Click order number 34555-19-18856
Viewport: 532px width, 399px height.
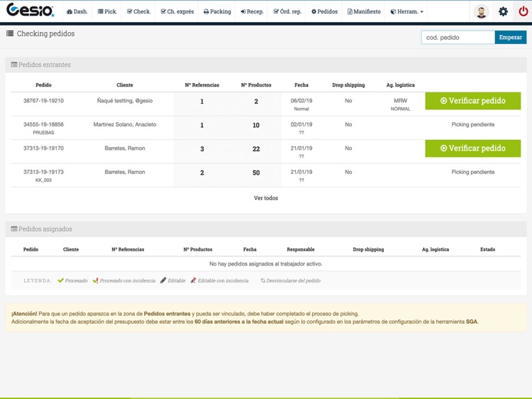(x=43, y=125)
